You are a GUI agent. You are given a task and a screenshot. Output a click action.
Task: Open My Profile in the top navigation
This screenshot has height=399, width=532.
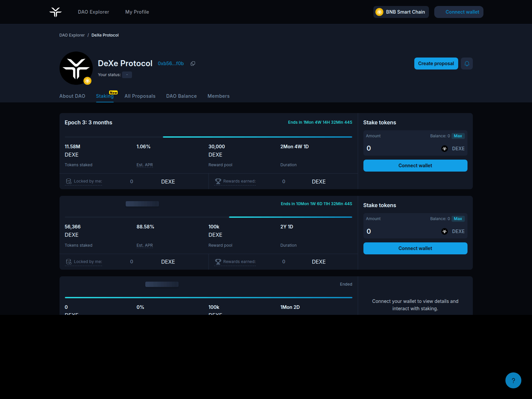[x=137, y=12]
